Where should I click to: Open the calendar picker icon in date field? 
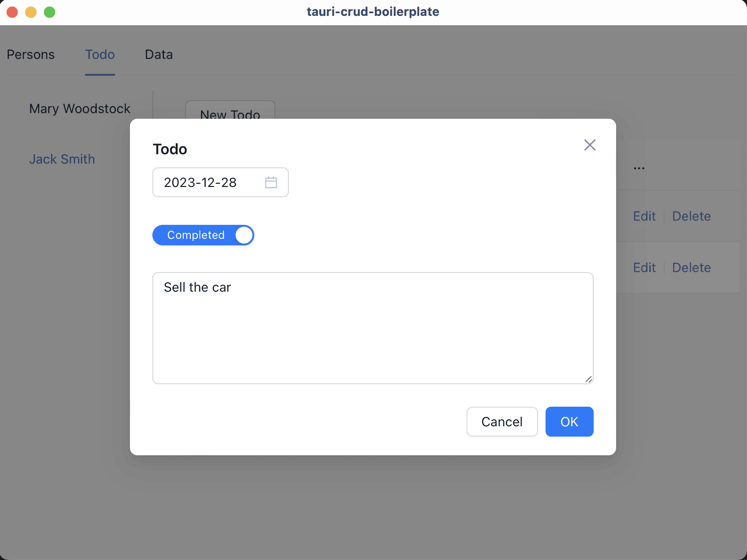tap(271, 182)
